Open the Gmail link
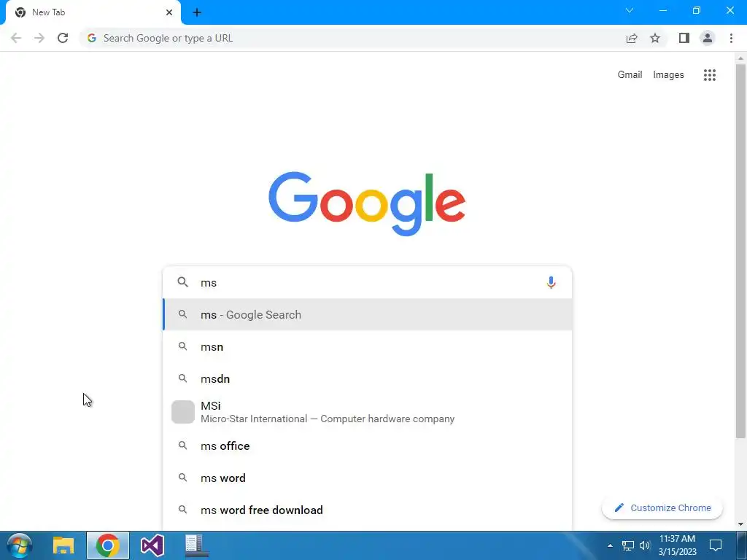Viewport: 747px width, 560px height. point(630,75)
